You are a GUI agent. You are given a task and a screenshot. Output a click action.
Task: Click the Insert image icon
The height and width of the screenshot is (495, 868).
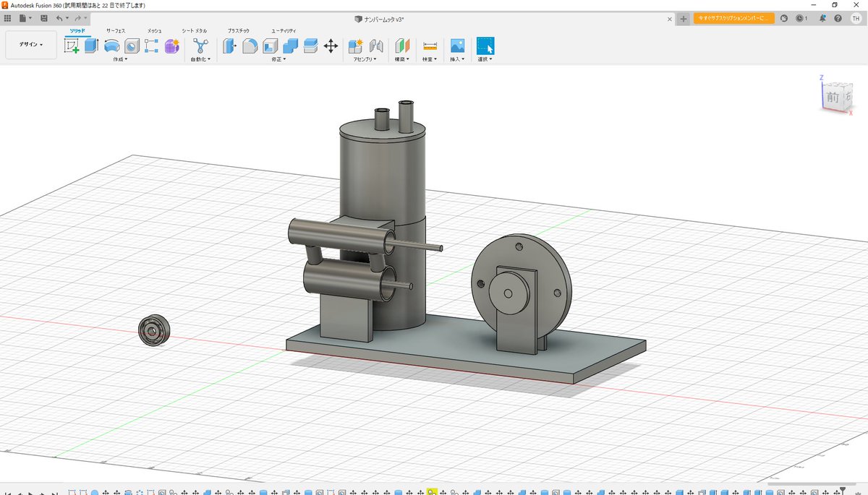tap(457, 46)
